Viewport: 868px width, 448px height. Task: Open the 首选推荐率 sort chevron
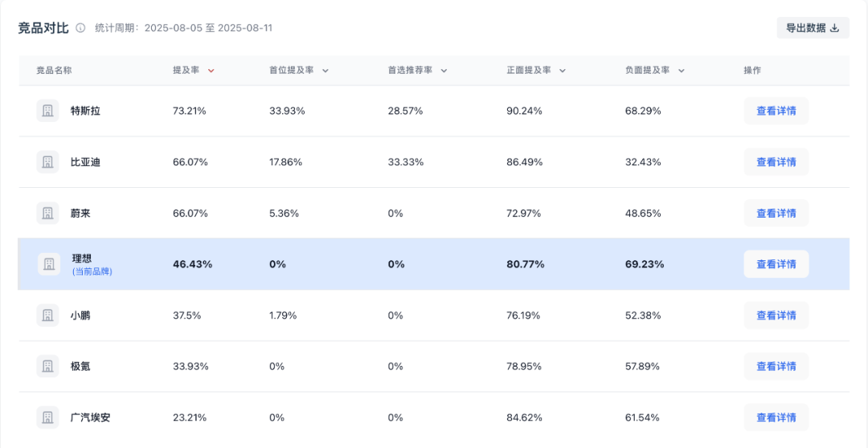click(444, 71)
